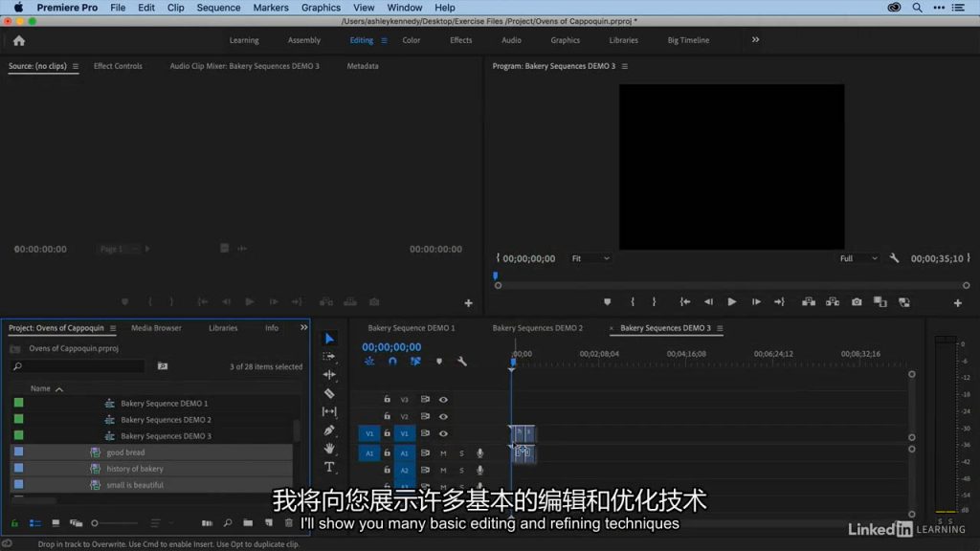Step forward one frame in Program monitor
The image size is (980, 551).
[756, 301]
